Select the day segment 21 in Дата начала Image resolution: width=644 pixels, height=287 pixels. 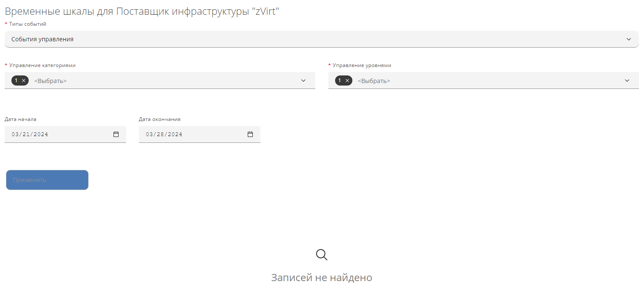26,134
